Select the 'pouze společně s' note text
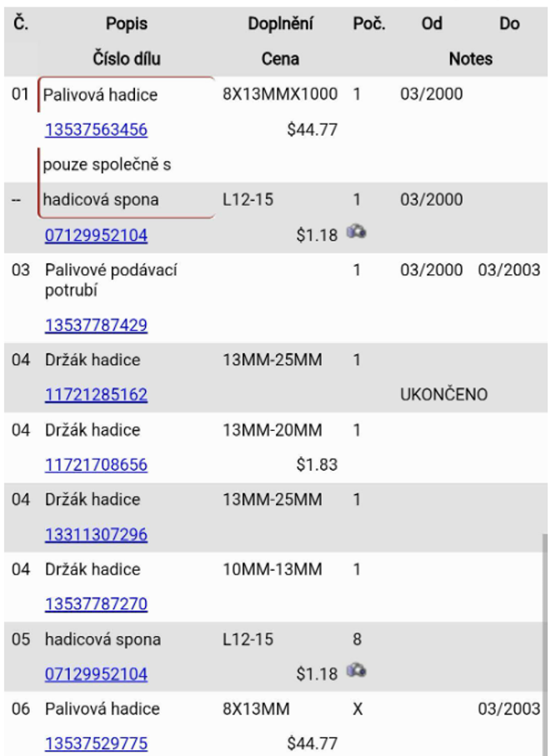The image size is (551, 756). pos(107,165)
